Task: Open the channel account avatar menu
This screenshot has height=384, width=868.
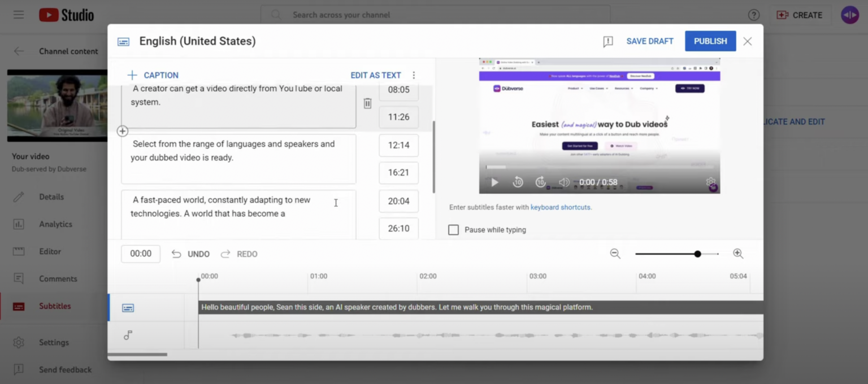Action: (x=849, y=15)
